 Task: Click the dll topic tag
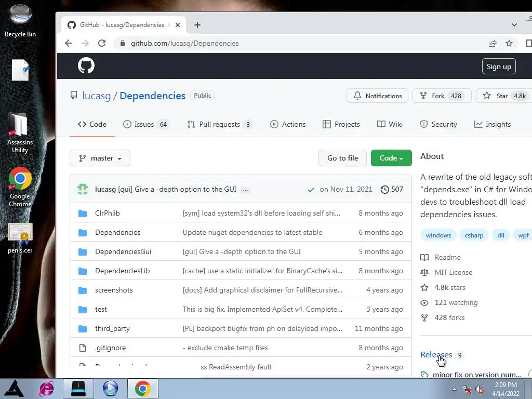(x=500, y=235)
